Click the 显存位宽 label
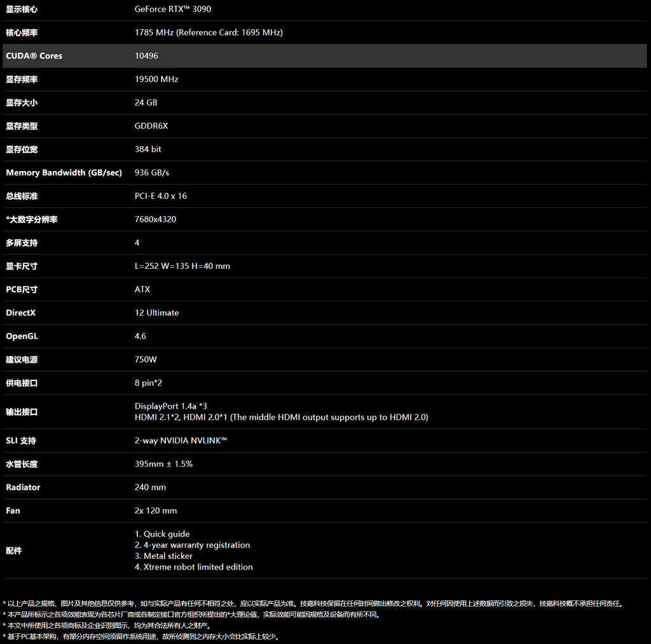 22,149
